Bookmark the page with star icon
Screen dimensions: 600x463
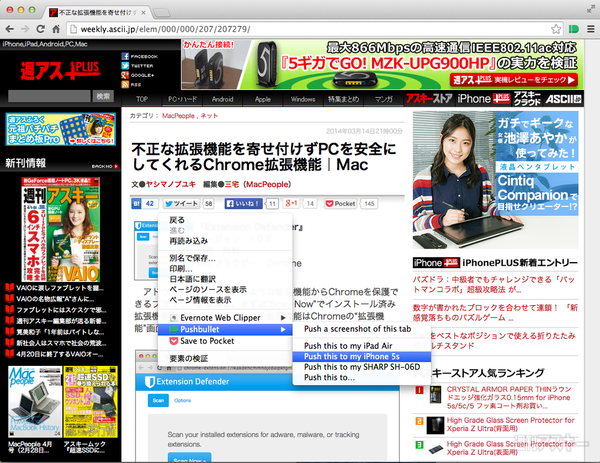coord(556,29)
